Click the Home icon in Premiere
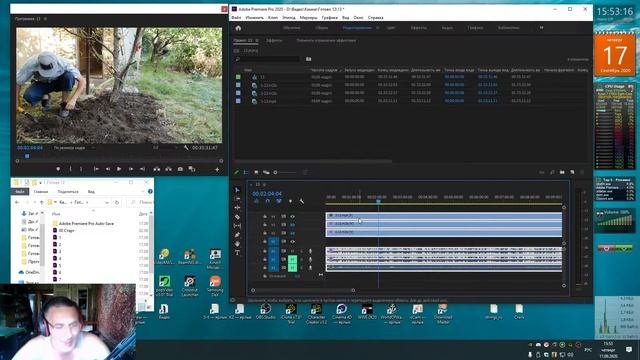Image resolution: width=640 pixels, height=360 pixels. tap(238, 28)
